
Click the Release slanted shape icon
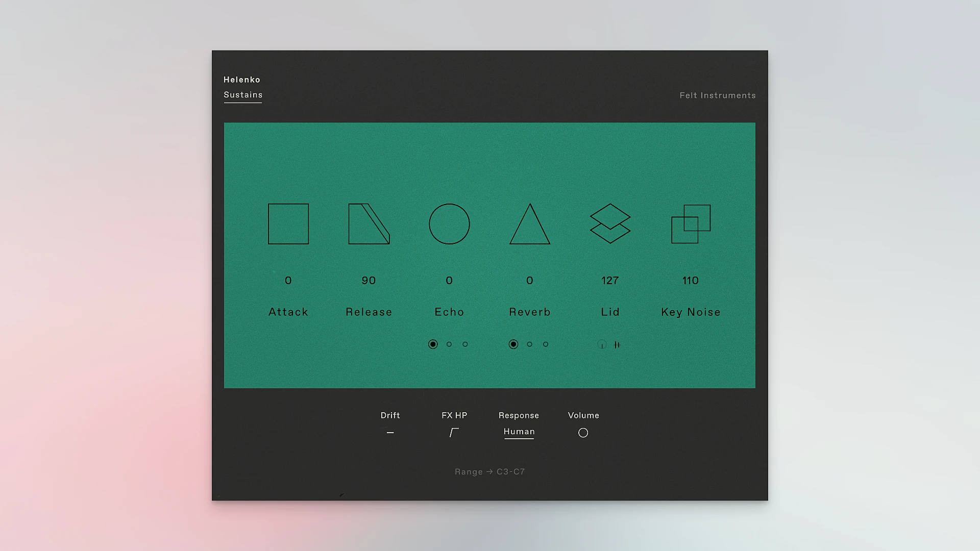pyautogui.click(x=369, y=224)
